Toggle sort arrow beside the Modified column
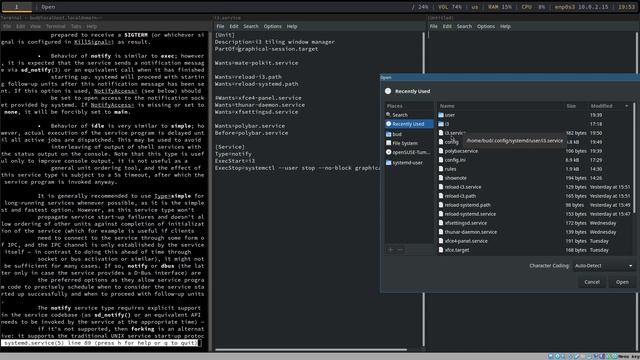This screenshot has width=640, height=360. [627, 106]
